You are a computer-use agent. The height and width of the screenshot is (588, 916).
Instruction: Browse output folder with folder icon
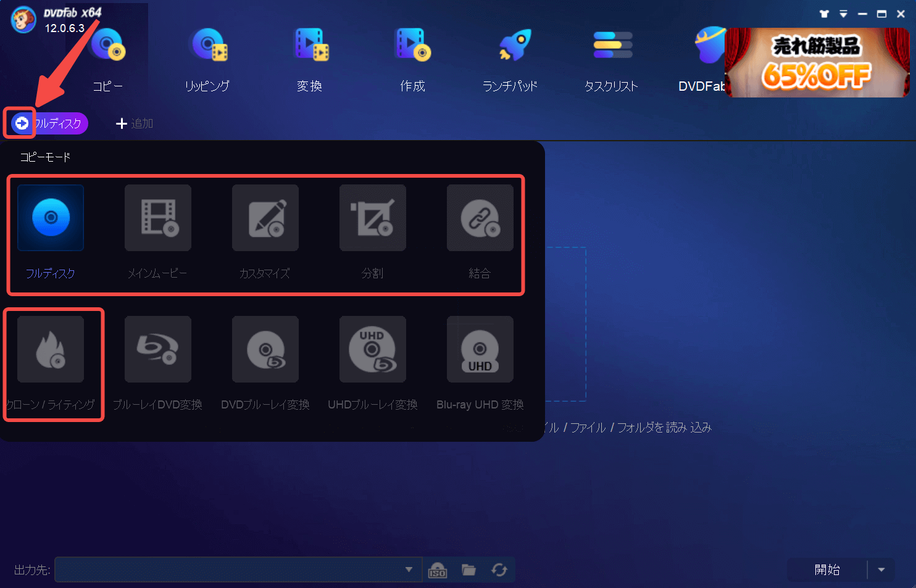click(469, 570)
